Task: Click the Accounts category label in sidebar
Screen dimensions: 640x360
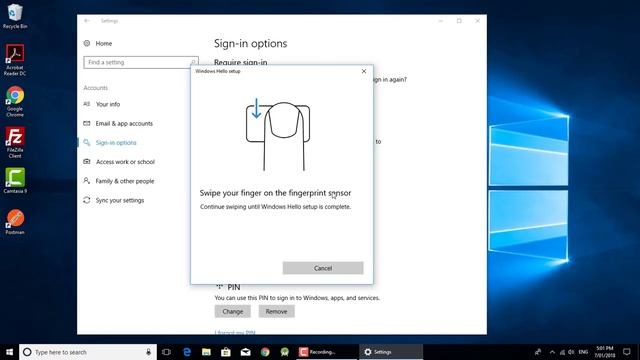Action: (96, 88)
